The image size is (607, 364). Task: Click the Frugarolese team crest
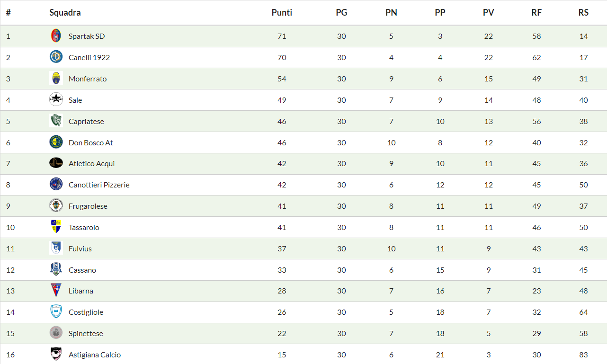56,206
